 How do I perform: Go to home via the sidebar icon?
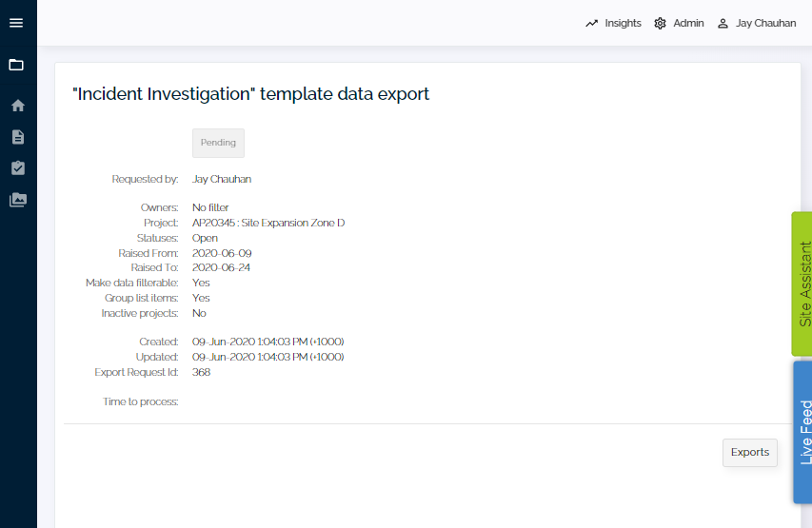(17, 106)
